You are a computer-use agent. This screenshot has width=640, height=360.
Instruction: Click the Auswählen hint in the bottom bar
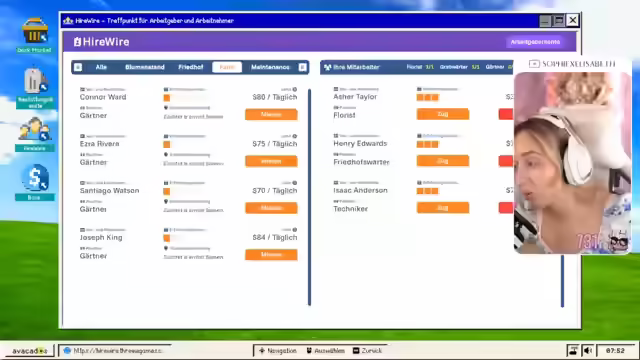[325, 351]
